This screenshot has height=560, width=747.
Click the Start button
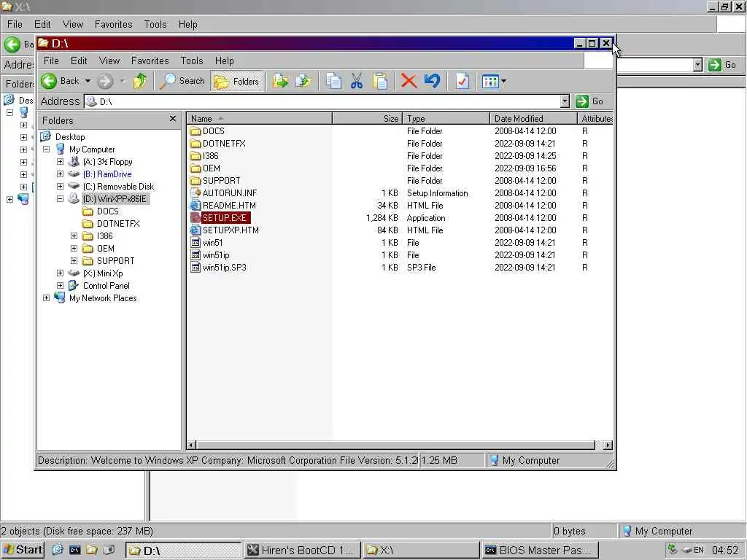coord(23,550)
